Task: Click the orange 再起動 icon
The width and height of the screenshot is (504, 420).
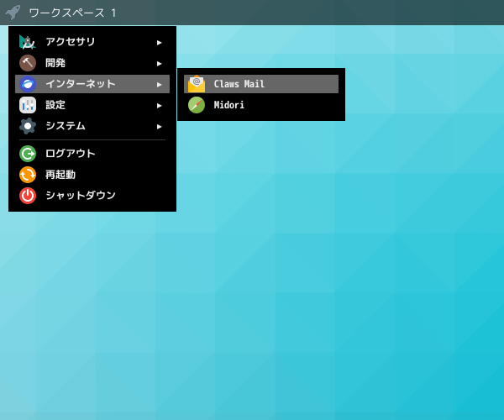Action: coord(28,175)
